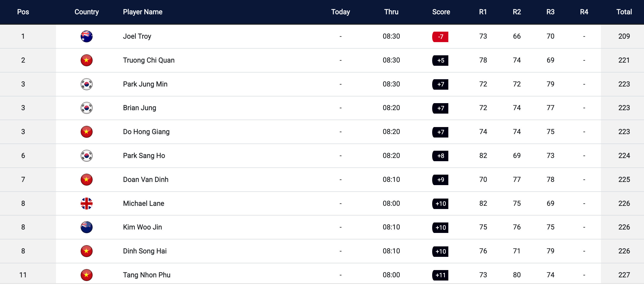The height and width of the screenshot is (285, 644).
Task: Open Park Sang Ho's player link
Action: pyautogui.click(x=144, y=156)
